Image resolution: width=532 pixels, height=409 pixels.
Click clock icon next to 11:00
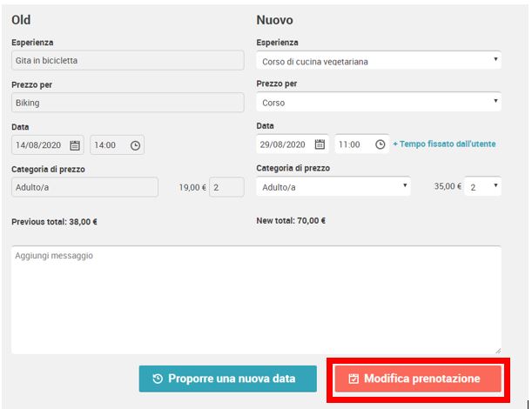pyautogui.click(x=380, y=144)
